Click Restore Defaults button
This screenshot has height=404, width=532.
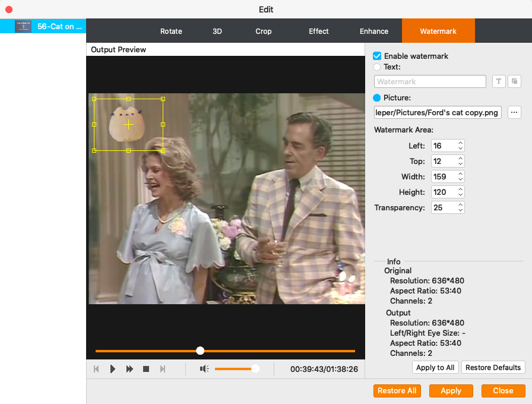pos(493,367)
